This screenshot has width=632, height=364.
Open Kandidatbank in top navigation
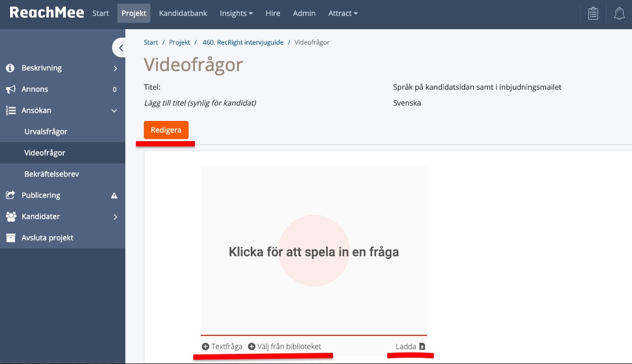click(x=183, y=13)
